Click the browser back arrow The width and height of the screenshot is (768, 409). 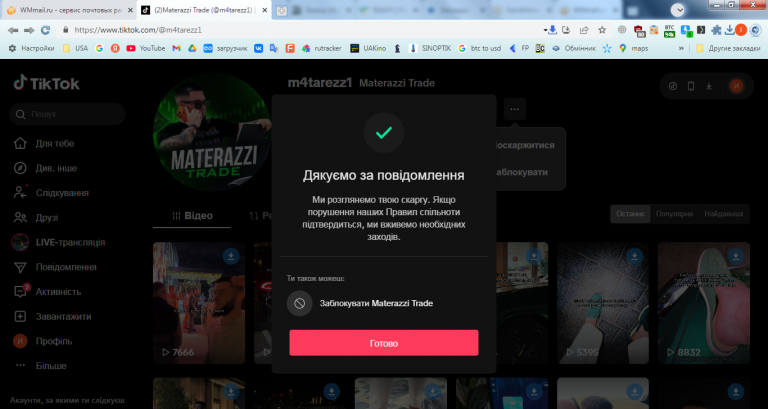13,30
